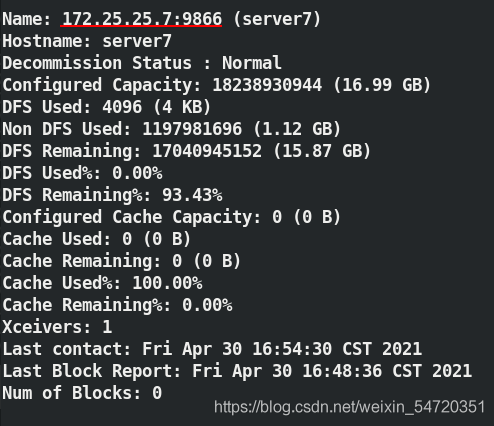Viewport: 494px width, 426px height.
Task: Click Configured Capacity number 18238930944
Action: 267,85
